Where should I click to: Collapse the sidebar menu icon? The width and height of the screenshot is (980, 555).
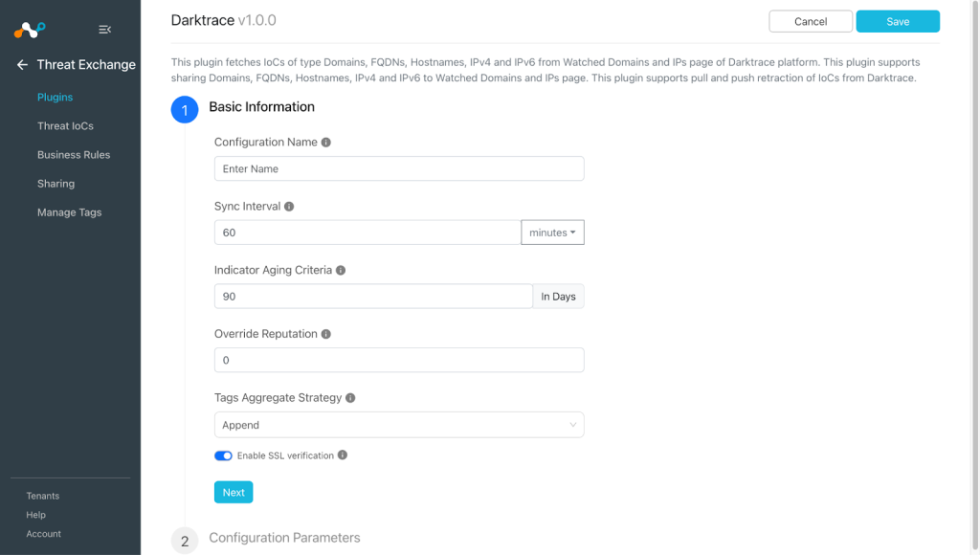click(x=105, y=30)
